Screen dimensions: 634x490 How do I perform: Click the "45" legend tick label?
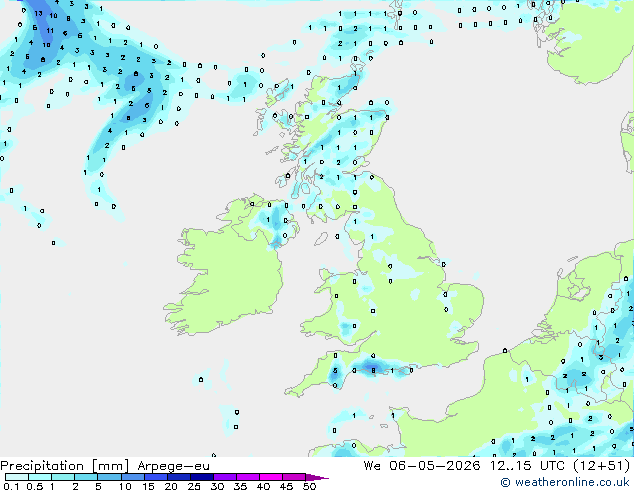click(286, 486)
